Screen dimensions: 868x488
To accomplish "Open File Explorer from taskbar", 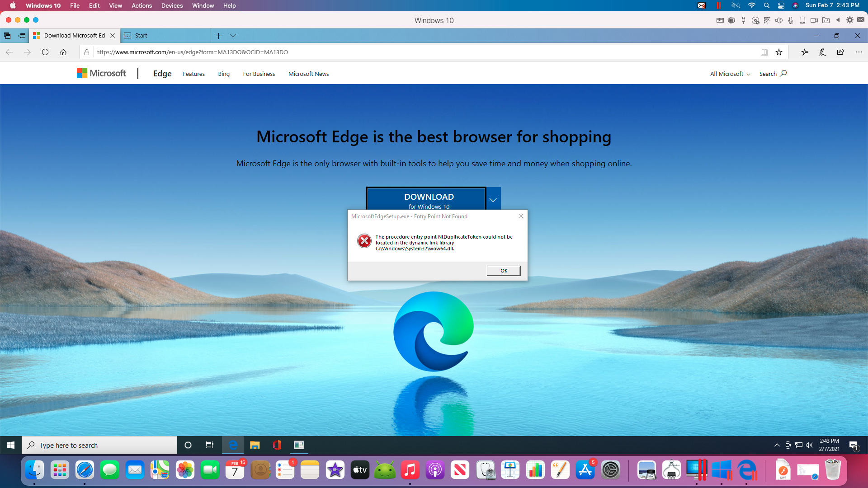I will 255,445.
